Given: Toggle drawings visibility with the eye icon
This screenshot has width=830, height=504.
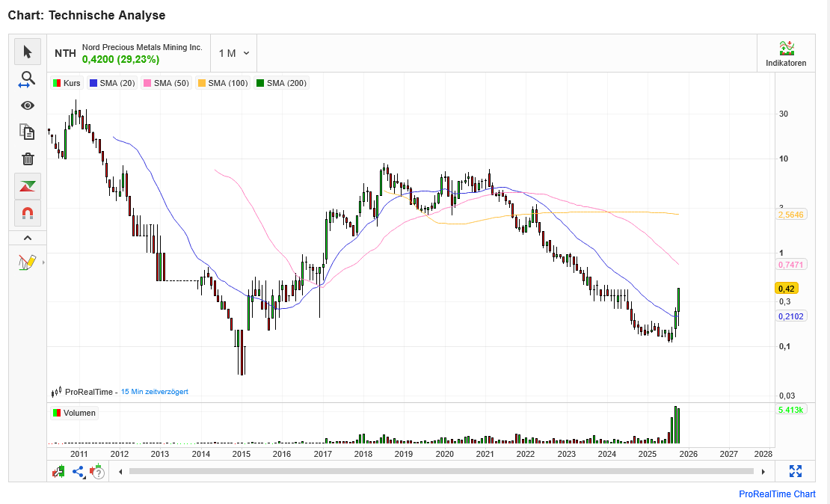Looking at the screenshot, I should (x=28, y=105).
